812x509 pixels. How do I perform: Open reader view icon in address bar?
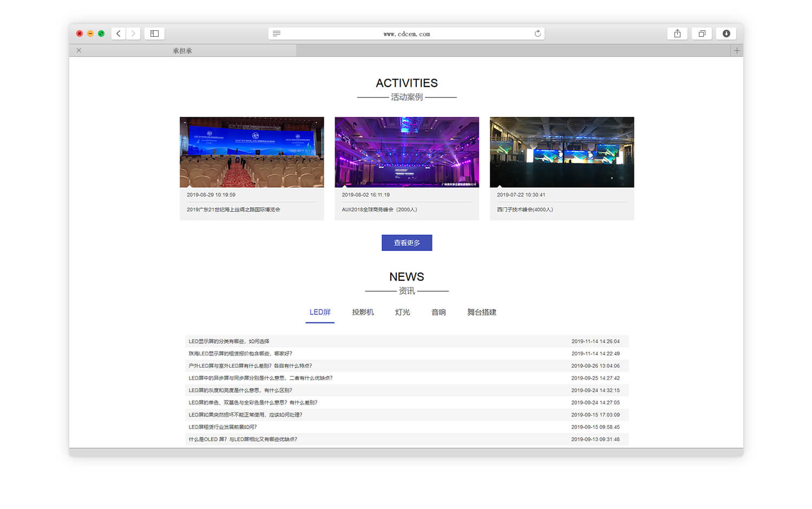277,34
